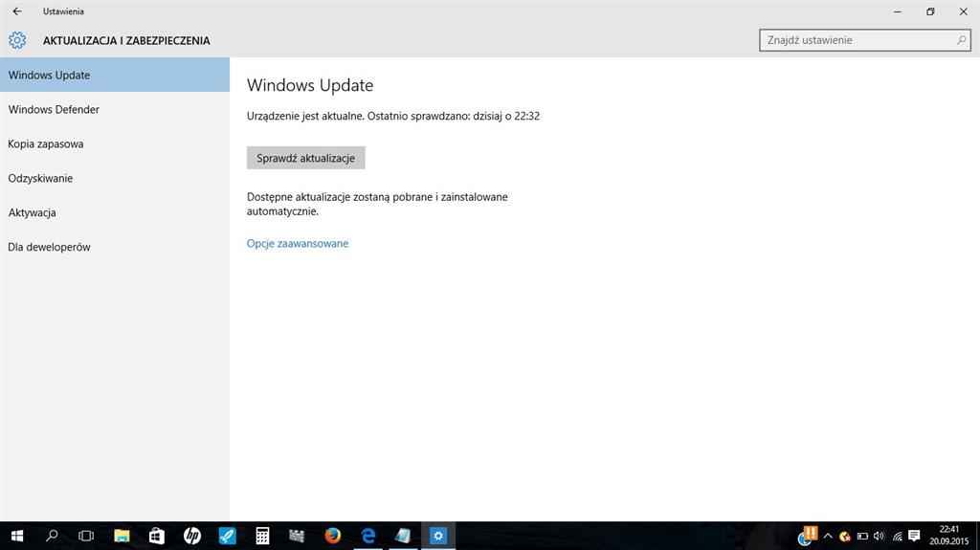Click 'AKTUALIZACJA I ZABEZPIECZENIA' header title

(126, 40)
